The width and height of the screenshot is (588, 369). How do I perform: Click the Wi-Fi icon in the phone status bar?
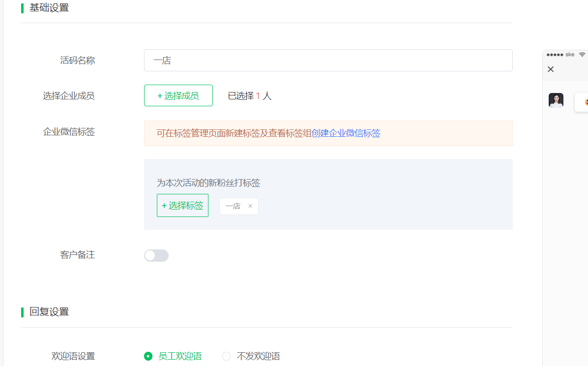(582, 55)
